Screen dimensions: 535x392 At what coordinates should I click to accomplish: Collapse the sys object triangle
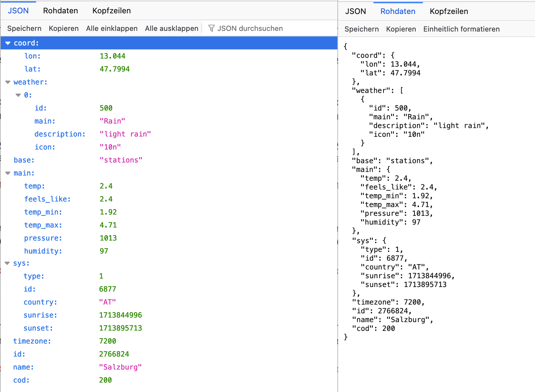(7, 263)
